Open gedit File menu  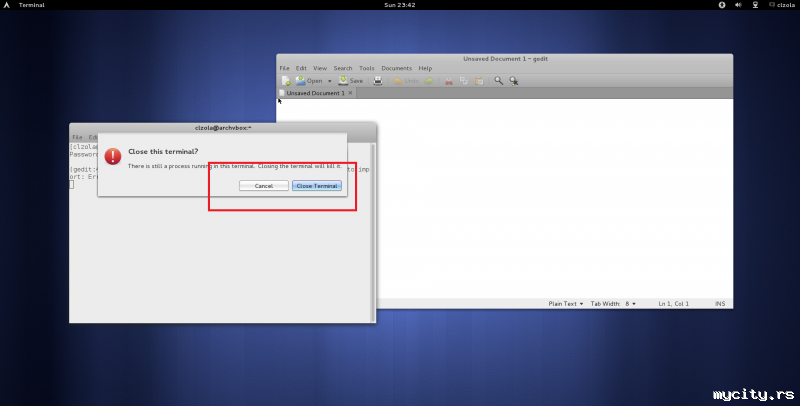(284, 68)
